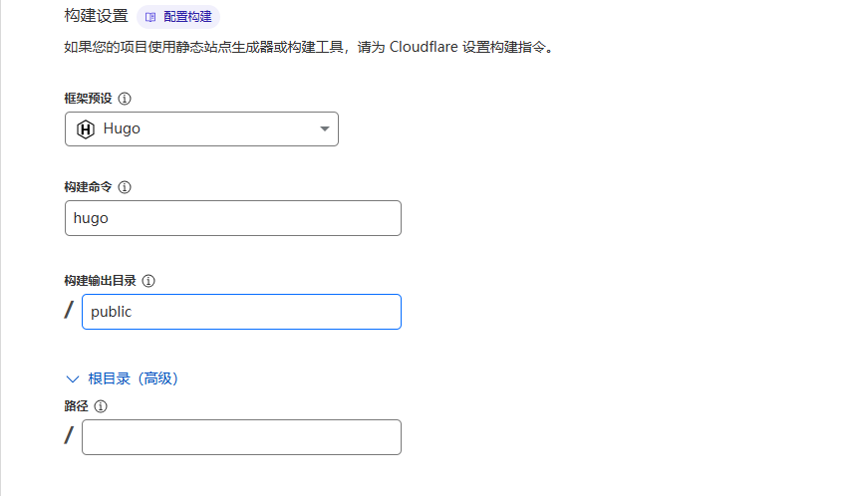Click the info icon beside 框架预设
This screenshot has height=496, width=868.
pyautogui.click(x=125, y=100)
